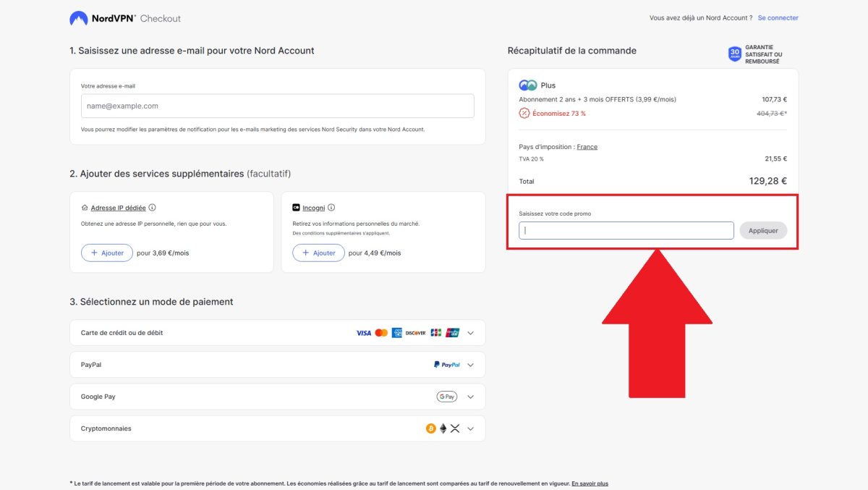Add the Adresse IP dédiée service
868x490 pixels.
click(x=107, y=253)
